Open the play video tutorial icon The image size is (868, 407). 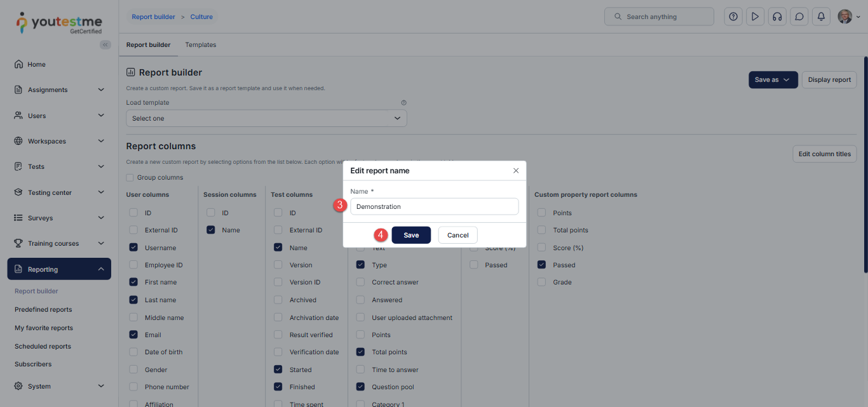pyautogui.click(x=755, y=17)
